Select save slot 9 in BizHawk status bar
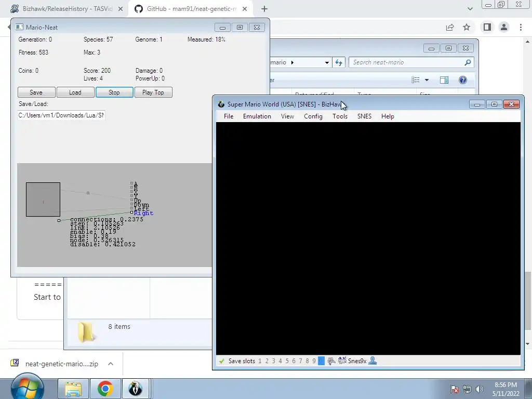The height and width of the screenshot is (399, 532). click(314, 361)
